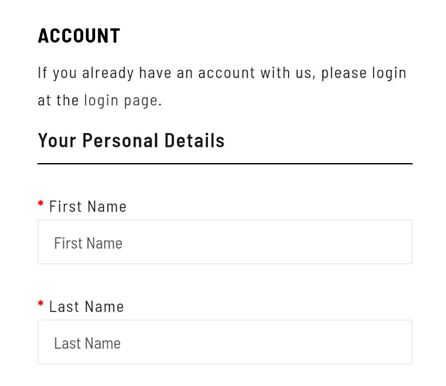
Task: Open the login page link
Action: (x=122, y=101)
